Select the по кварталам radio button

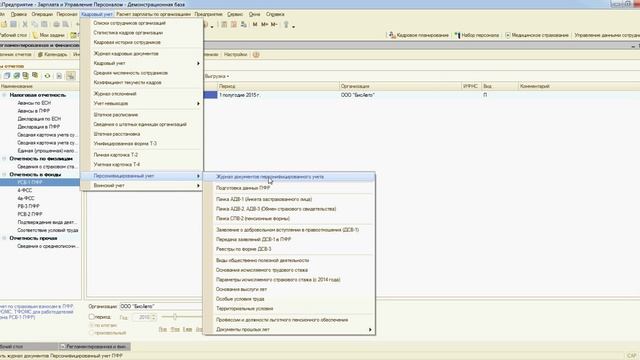point(91,325)
